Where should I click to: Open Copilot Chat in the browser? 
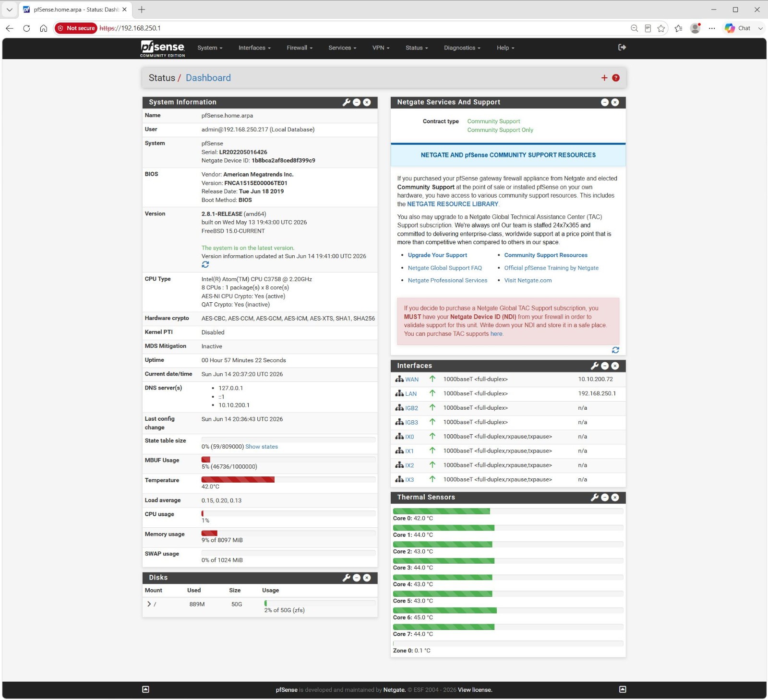(738, 28)
